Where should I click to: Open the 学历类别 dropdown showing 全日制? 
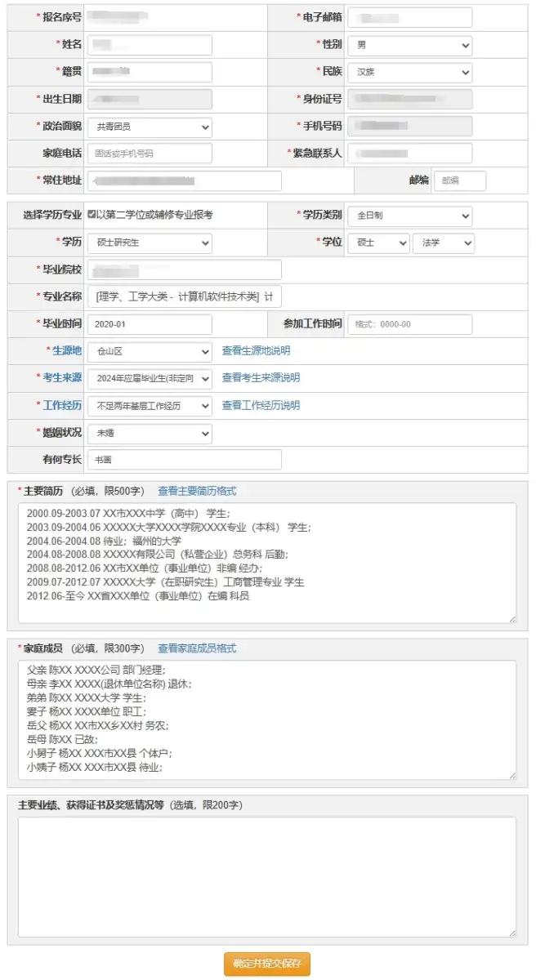(x=409, y=216)
